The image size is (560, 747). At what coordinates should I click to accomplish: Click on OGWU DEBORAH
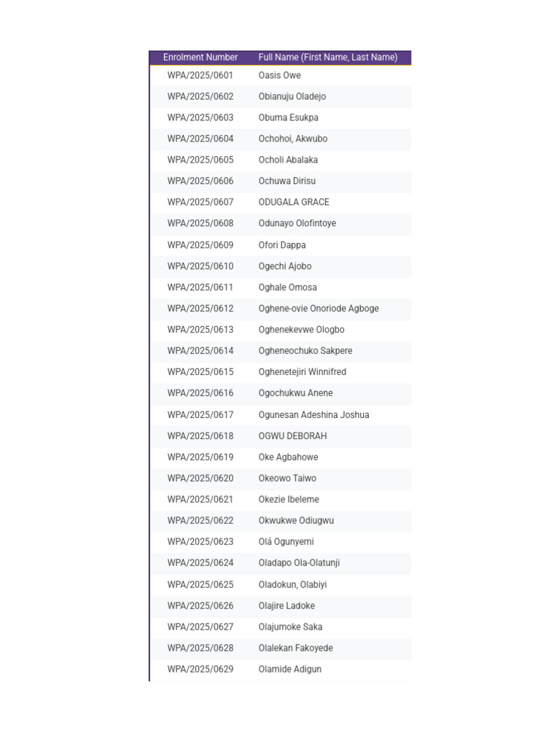292,436
